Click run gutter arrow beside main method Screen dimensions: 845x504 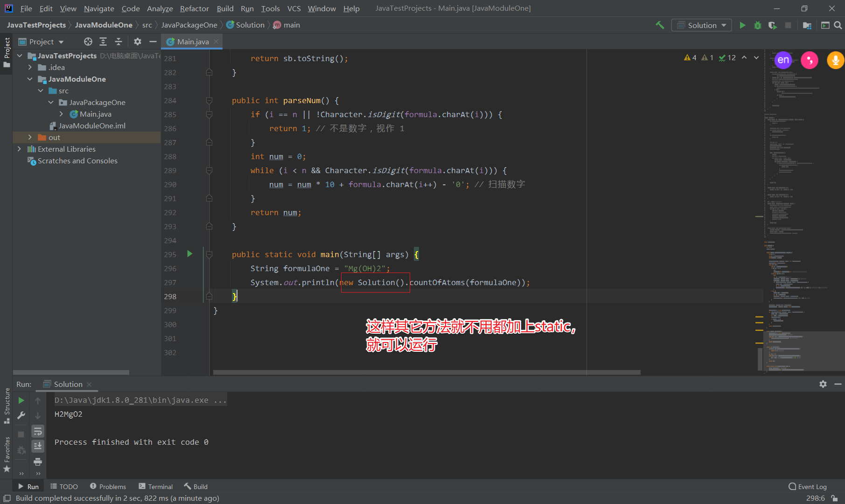pyautogui.click(x=189, y=254)
